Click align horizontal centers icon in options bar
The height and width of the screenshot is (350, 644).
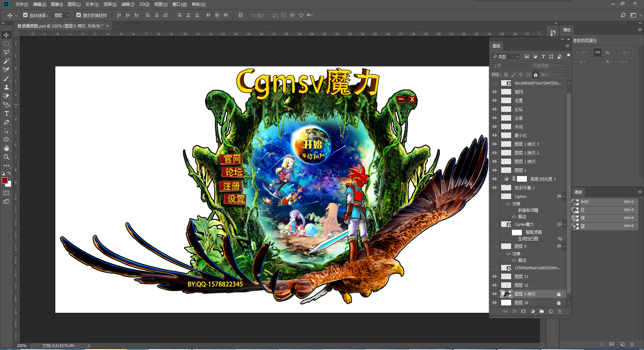click(x=157, y=15)
